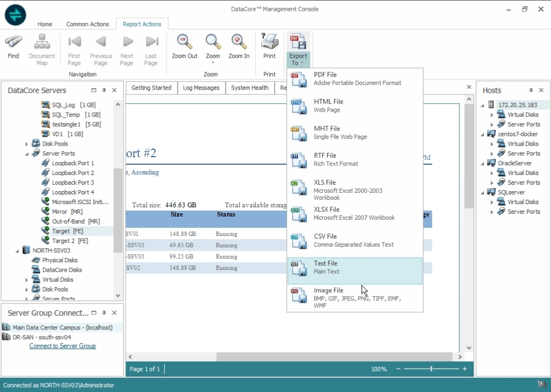The height and width of the screenshot is (392, 551).
Task: Open the Log Messages tab
Action: [201, 88]
